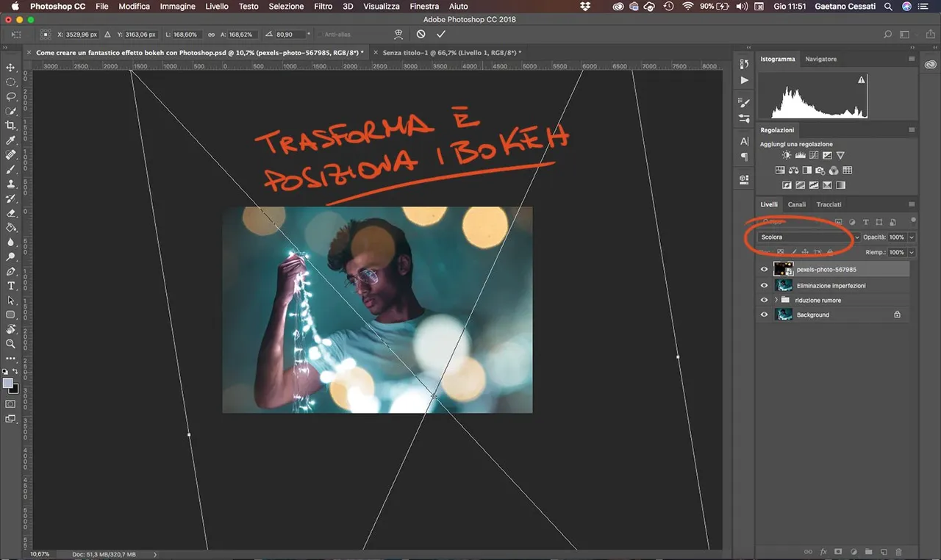Commit the transform with the checkmark
Screen dimensions: 941x560
[441, 35]
